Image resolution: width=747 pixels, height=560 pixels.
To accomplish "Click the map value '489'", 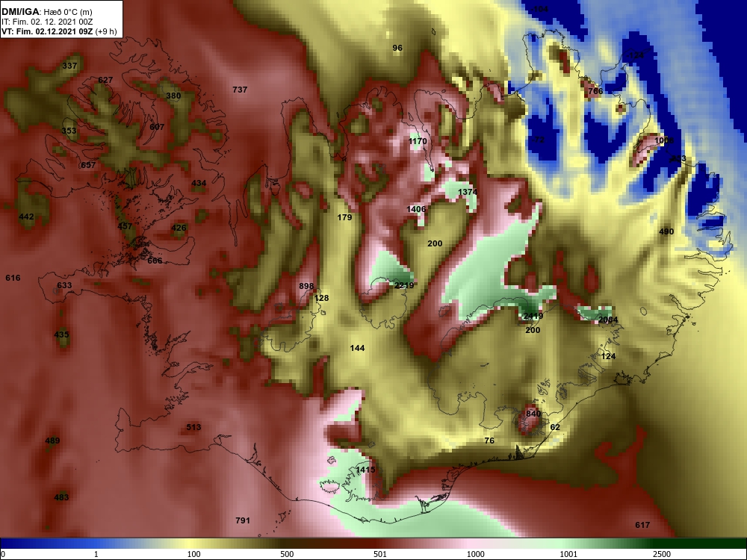I will coord(52,441).
